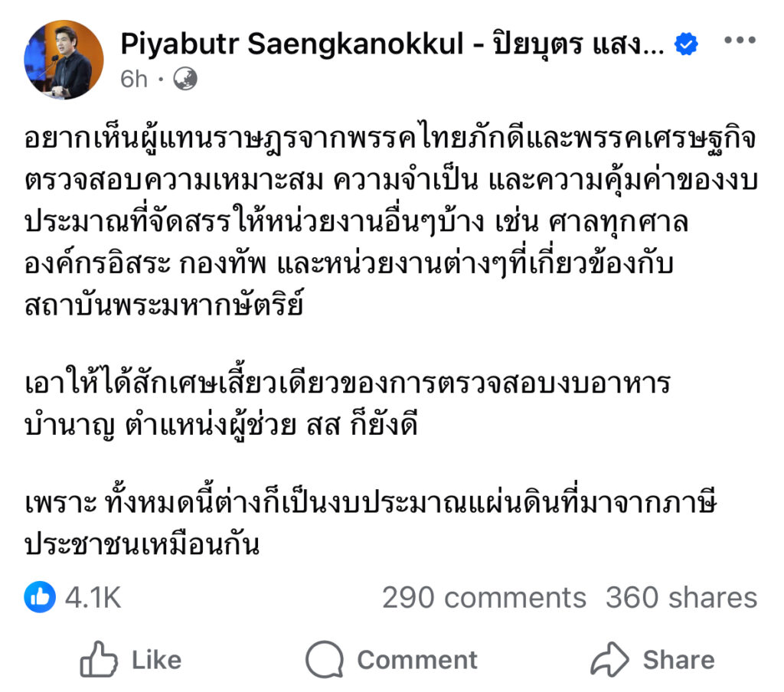View the 360 shares list

pyautogui.click(x=681, y=597)
